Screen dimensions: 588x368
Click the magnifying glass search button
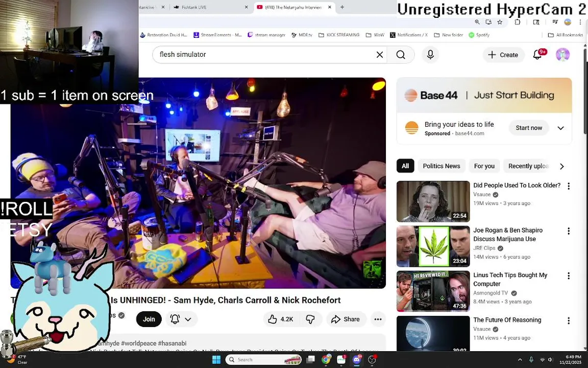tap(401, 55)
